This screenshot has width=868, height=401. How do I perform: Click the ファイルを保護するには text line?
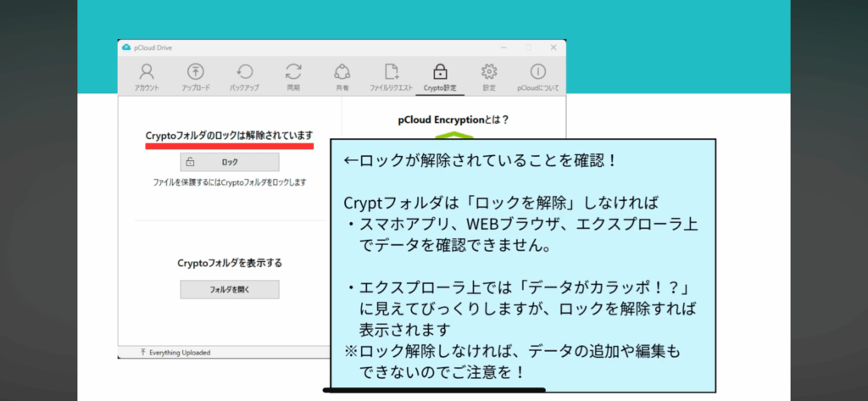[x=230, y=182]
